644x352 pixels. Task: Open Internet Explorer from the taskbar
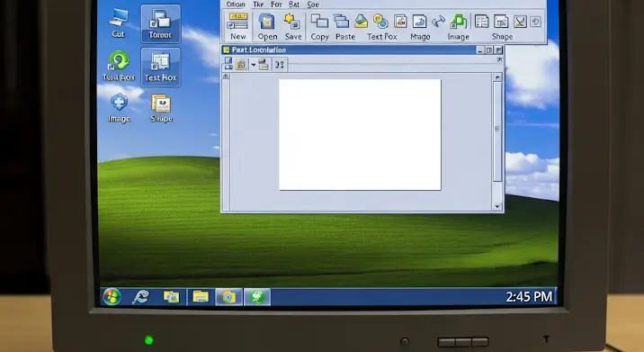point(140,296)
